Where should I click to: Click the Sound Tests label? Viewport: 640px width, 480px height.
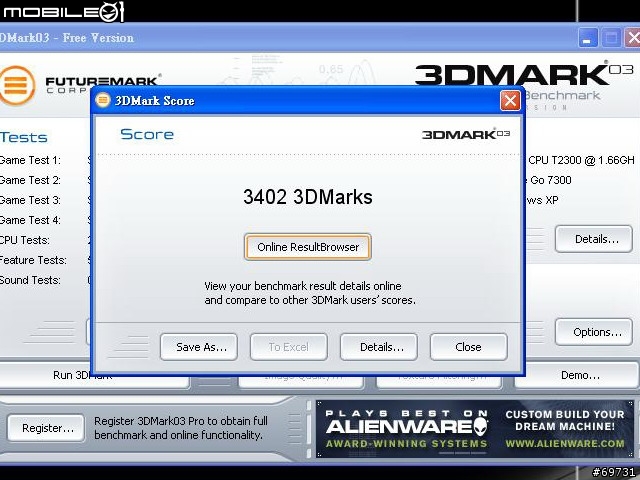point(30,280)
